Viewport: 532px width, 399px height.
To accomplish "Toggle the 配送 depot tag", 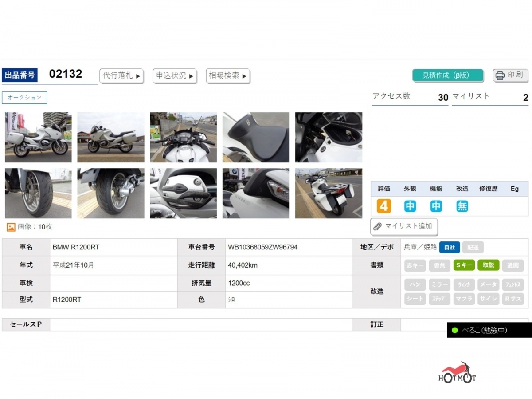I will point(473,247).
